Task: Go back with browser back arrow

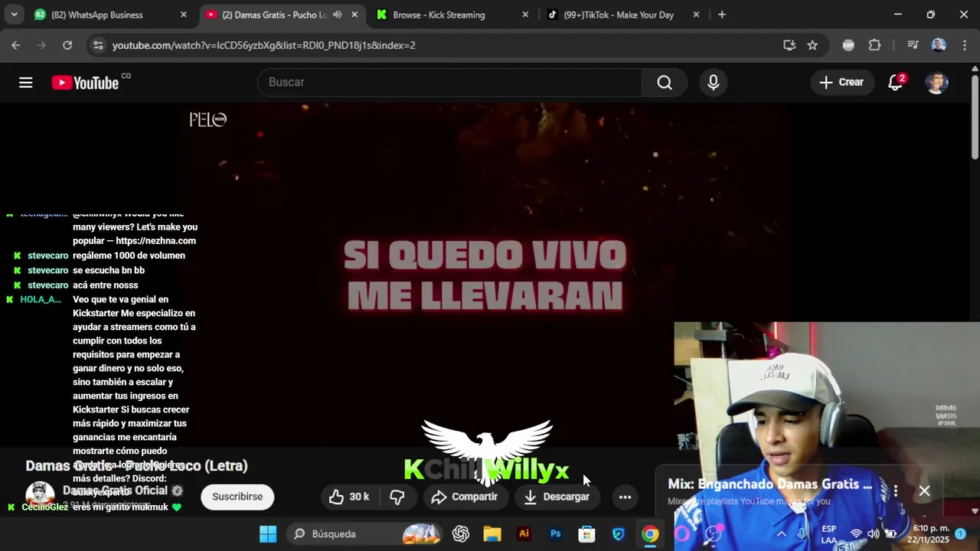Action: point(16,45)
